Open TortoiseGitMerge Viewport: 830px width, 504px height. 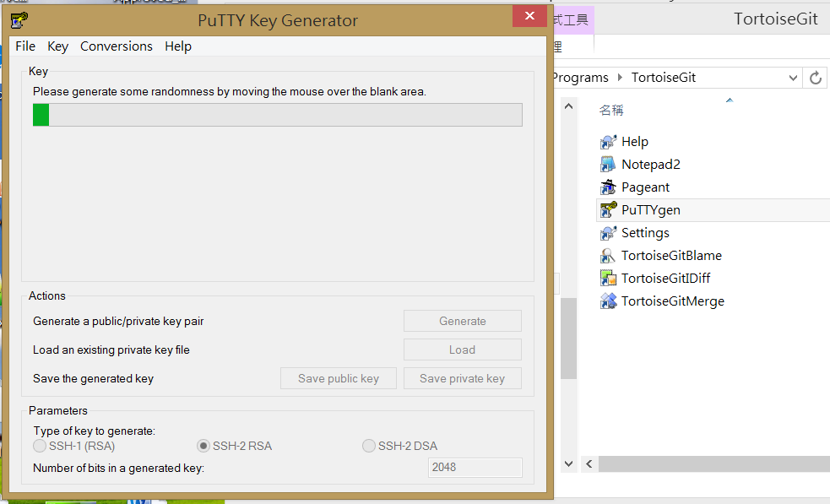click(x=673, y=301)
